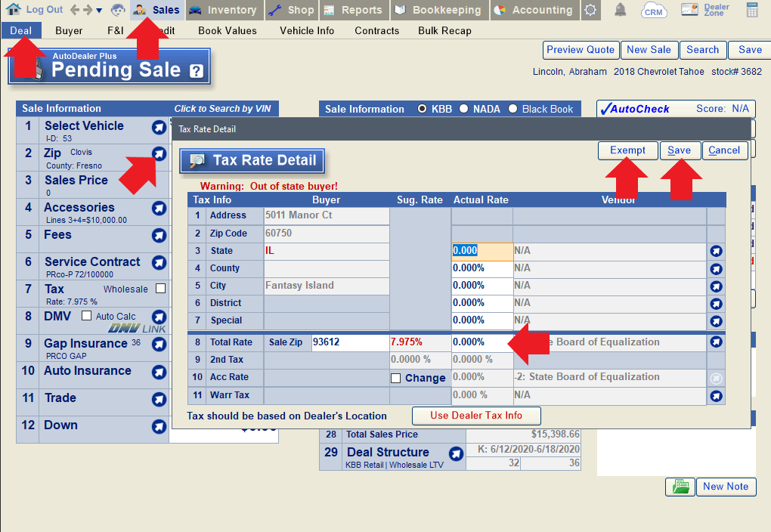The image size is (771, 532).
Task: Open Service Contract arrow icon
Action: pyautogui.click(x=159, y=262)
